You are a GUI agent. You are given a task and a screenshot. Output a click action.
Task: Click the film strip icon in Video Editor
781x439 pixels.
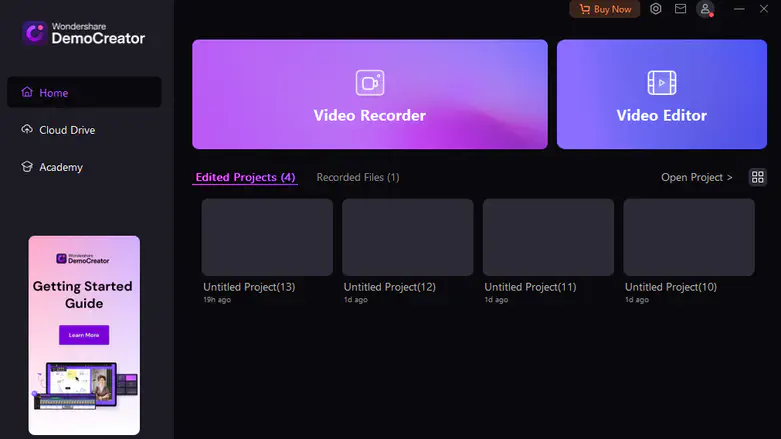[x=661, y=83]
